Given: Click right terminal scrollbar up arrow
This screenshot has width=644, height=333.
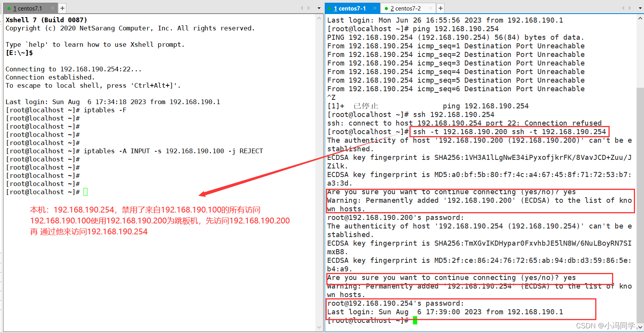Looking at the screenshot, I should 640,18.
